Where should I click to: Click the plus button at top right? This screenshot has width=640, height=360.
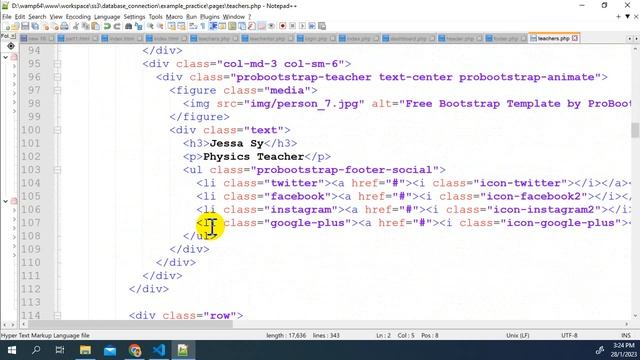coord(618,17)
